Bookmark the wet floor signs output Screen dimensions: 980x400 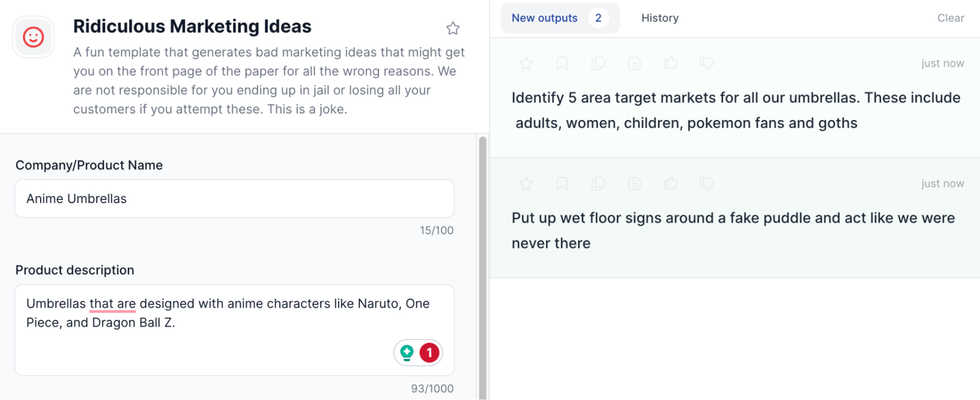[562, 184]
